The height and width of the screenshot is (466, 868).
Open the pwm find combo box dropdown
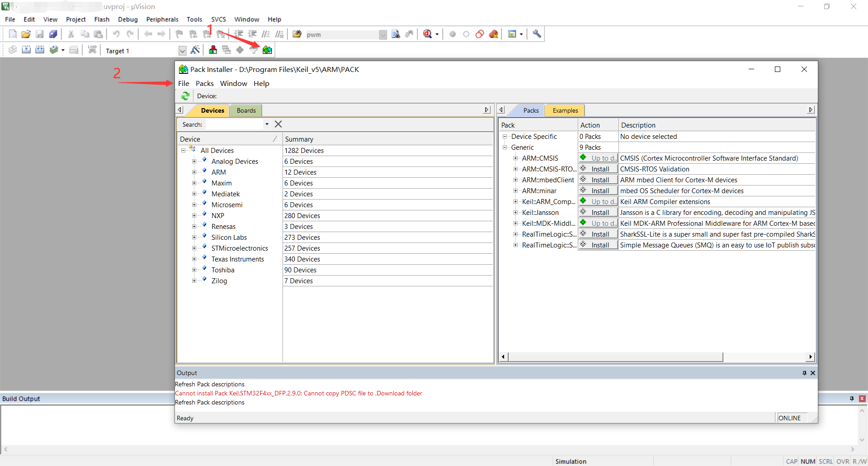383,35
